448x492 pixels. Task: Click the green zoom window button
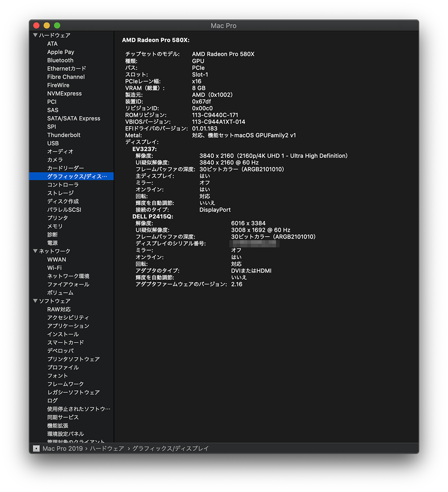click(x=57, y=26)
